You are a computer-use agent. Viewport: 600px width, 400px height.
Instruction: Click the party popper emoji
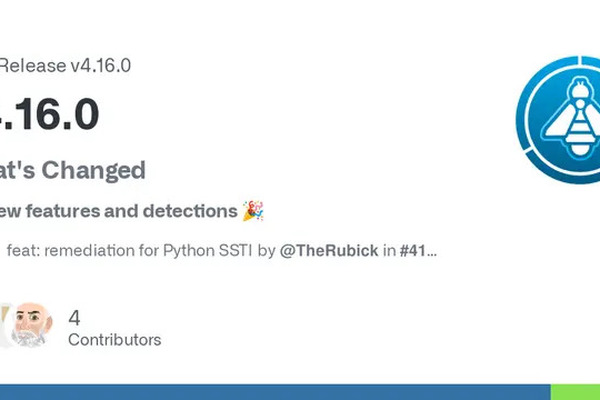tap(254, 210)
